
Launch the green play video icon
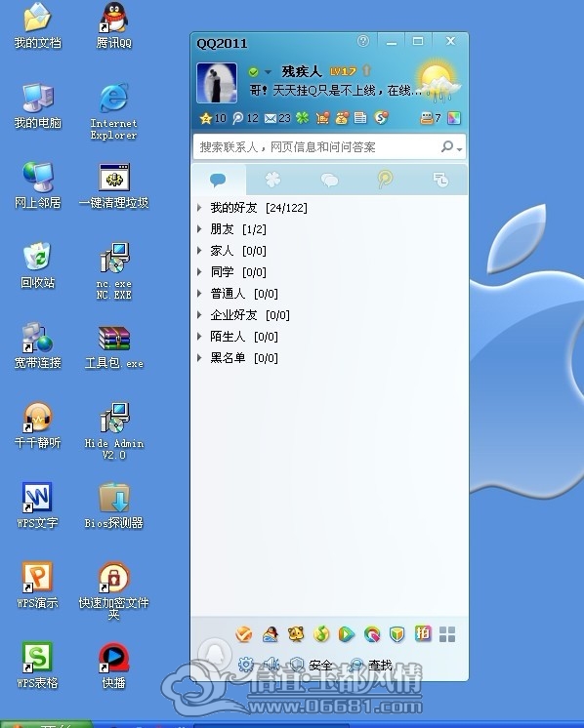point(346,633)
